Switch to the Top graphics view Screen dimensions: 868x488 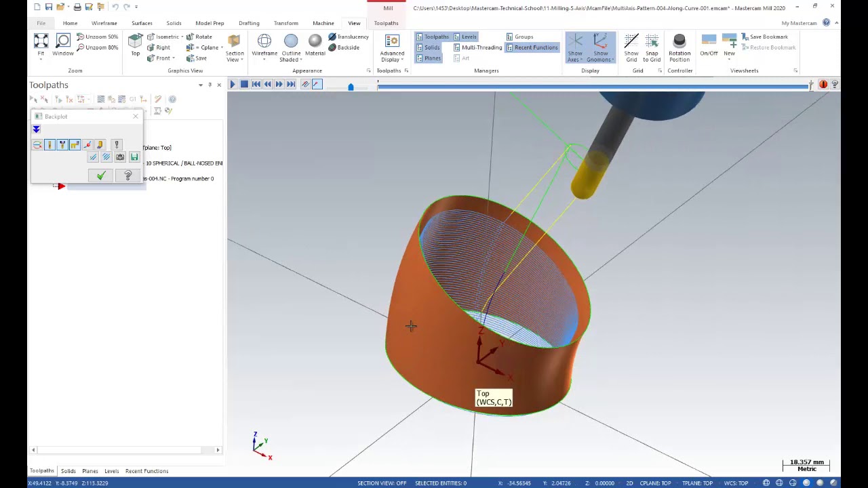pyautogui.click(x=135, y=45)
